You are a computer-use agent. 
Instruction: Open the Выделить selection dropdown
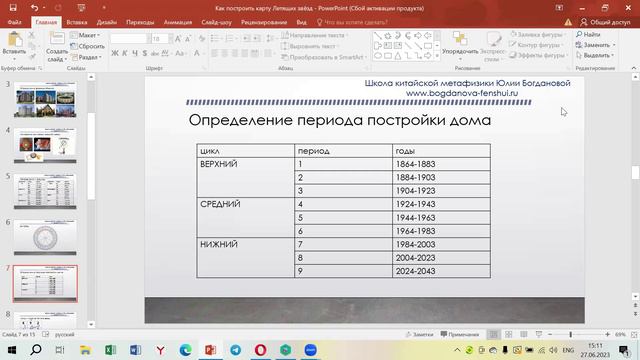coord(595,55)
